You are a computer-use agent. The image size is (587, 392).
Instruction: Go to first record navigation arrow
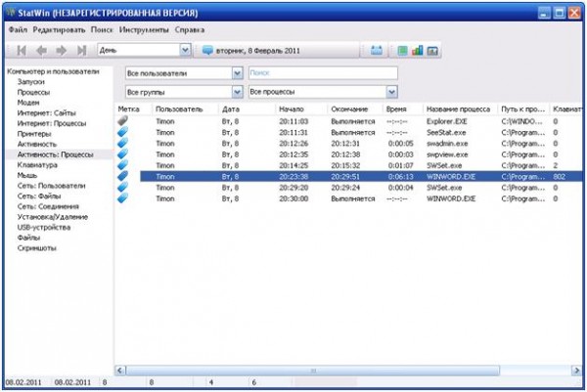(x=22, y=50)
